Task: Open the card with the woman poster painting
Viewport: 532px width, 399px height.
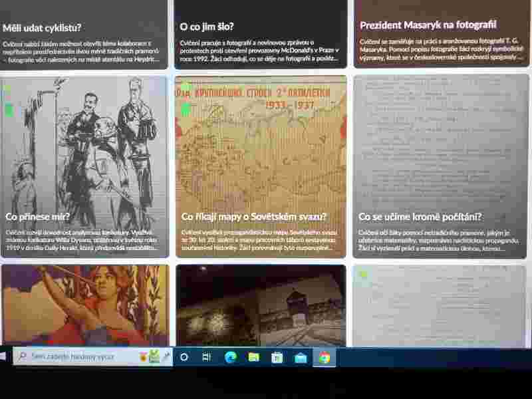Action: pyautogui.click(x=85, y=305)
